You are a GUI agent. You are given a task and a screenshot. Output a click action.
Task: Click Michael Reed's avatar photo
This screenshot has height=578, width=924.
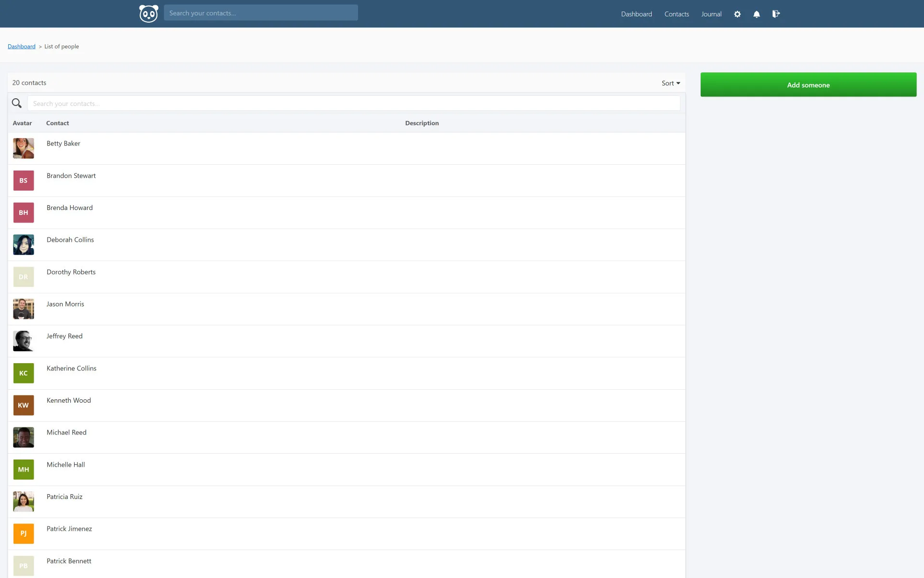point(24,437)
